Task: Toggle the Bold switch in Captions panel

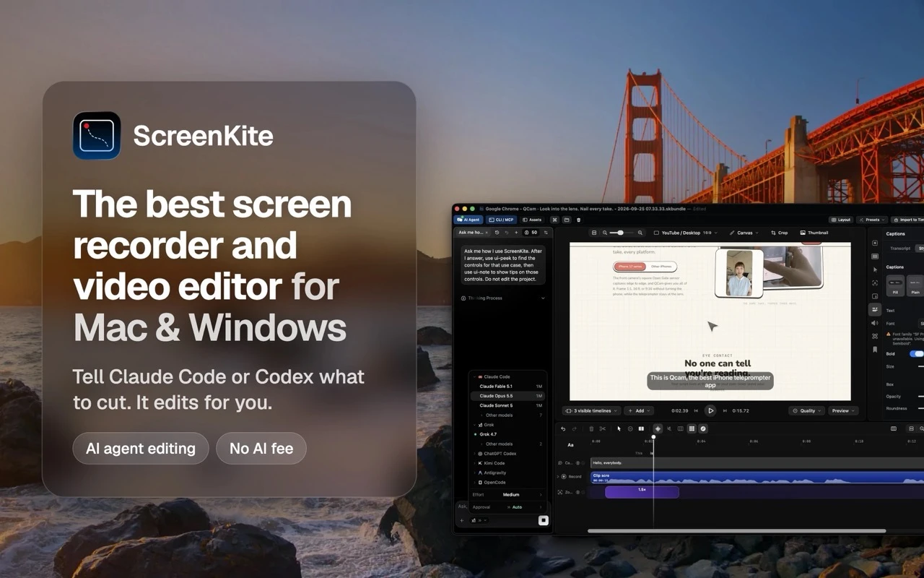Action: (917, 354)
